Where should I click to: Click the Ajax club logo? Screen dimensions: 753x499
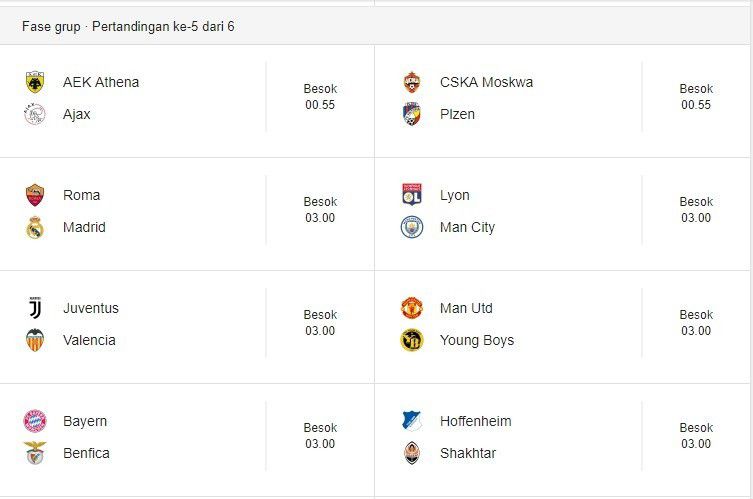[35, 114]
